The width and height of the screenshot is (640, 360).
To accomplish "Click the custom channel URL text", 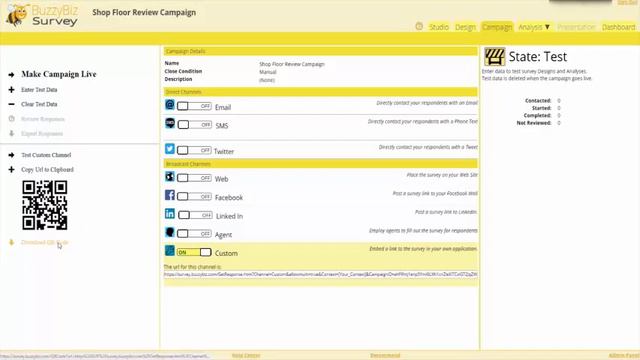I will 320,274.
